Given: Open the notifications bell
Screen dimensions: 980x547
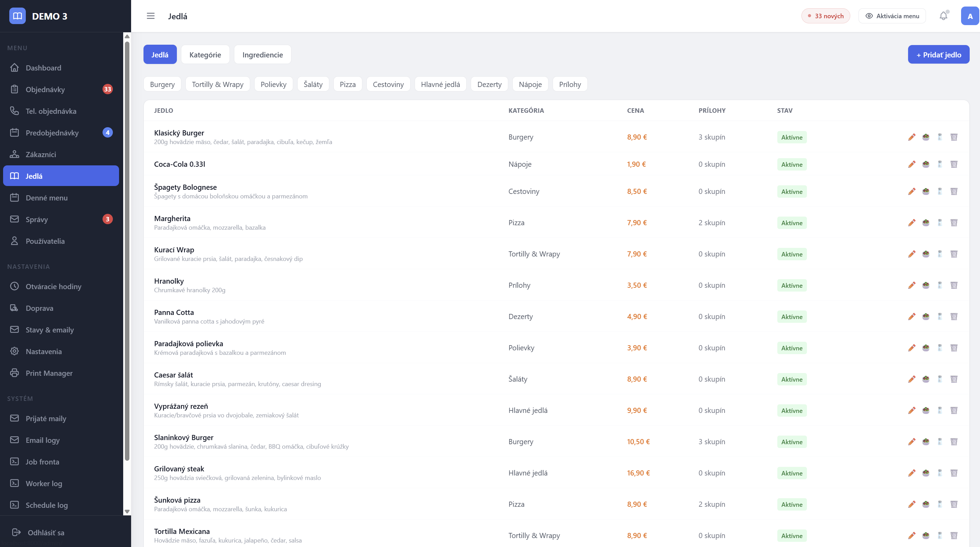Looking at the screenshot, I should 943,16.
